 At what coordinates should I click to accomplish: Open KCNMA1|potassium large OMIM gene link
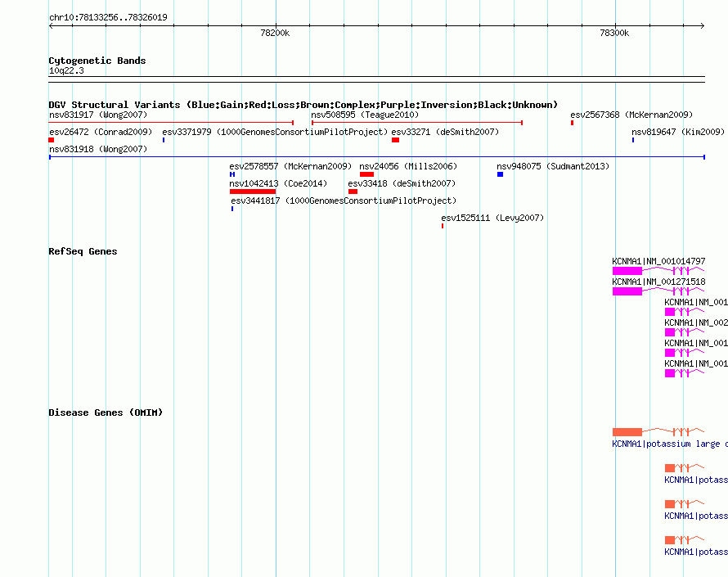click(669, 444)
